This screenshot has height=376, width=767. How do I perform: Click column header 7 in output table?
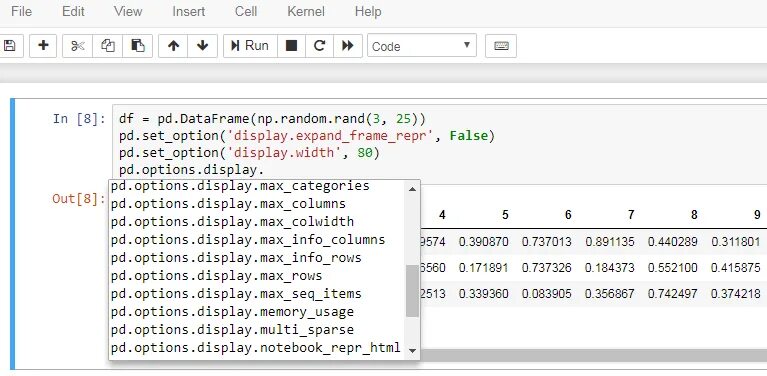tap(631, 215)
